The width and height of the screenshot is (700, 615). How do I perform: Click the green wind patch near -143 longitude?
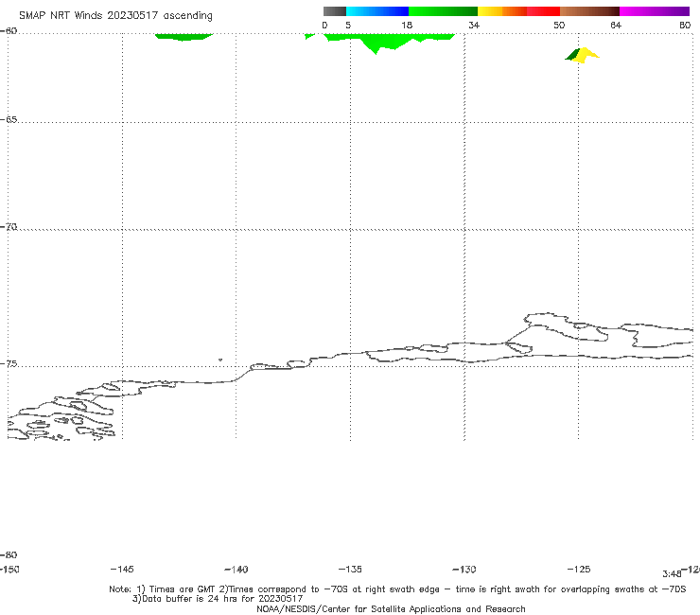pos(184,37)
